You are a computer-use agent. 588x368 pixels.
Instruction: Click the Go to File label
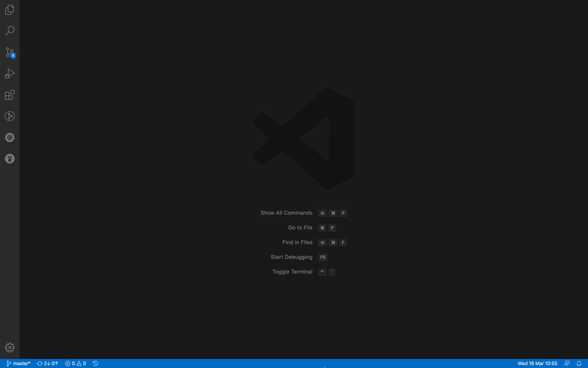(300, 227)
